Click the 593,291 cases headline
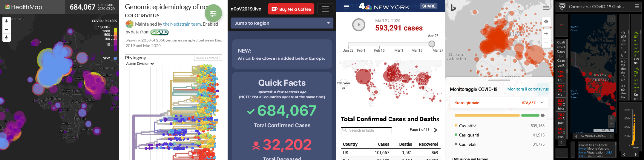This screenshot has height=160, width=644. tap(399, 28)
